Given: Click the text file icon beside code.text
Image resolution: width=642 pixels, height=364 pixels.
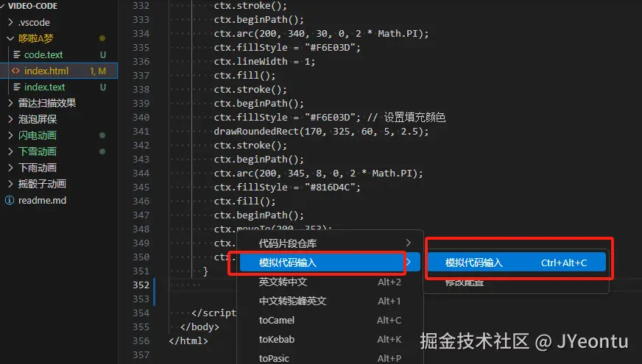Looking at the screenshot, I should (17, 54).
